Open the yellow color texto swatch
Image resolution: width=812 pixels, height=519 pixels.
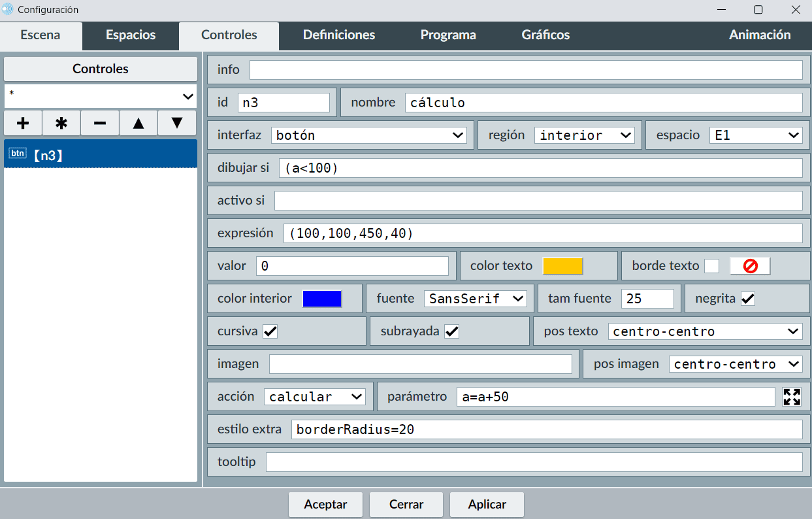pyautogui.click(x=562, y=266)
